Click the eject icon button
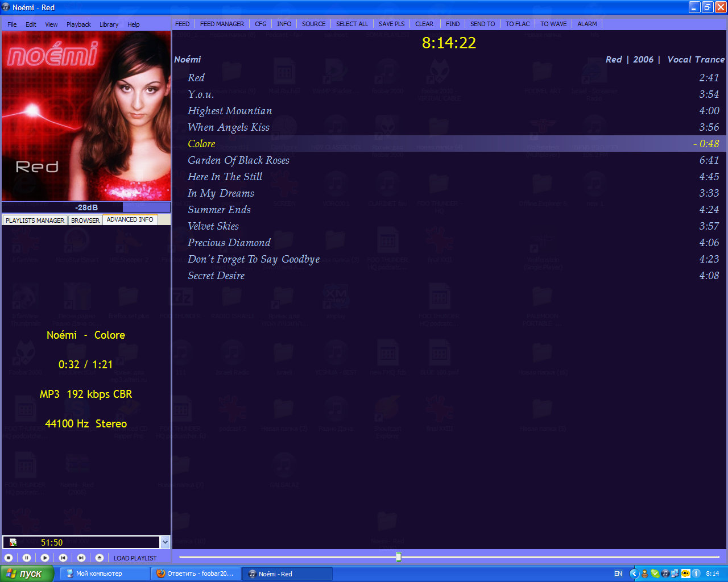 click(100, 558)
